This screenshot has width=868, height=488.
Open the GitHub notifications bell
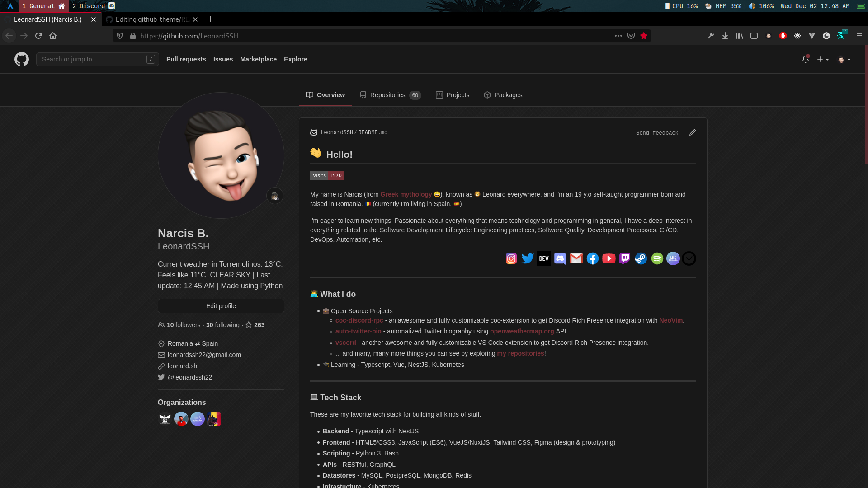(x=805, y=59)
